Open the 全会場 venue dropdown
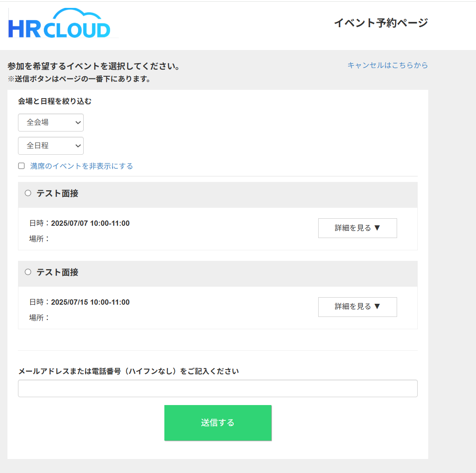 coord(51,123)
